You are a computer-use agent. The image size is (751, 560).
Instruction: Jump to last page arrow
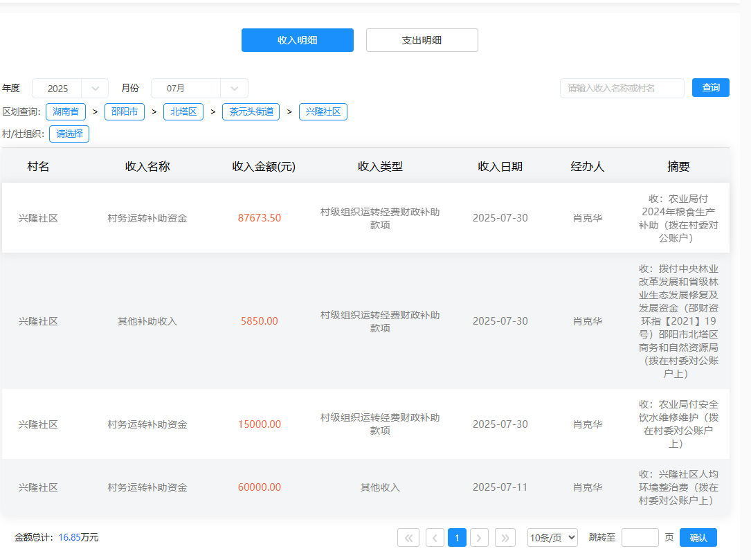click(x=505, y=537)
